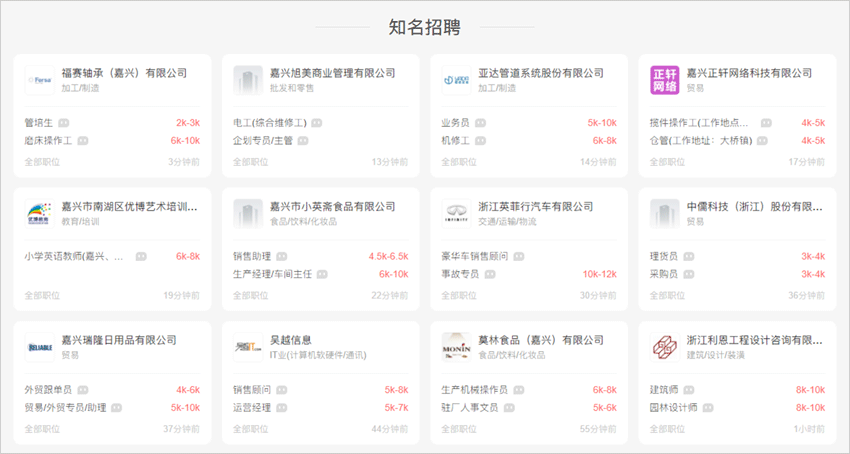
Task: Open the 电工(综合维修工) job posting
Action: pyautogui.click(x=269, y=123)
